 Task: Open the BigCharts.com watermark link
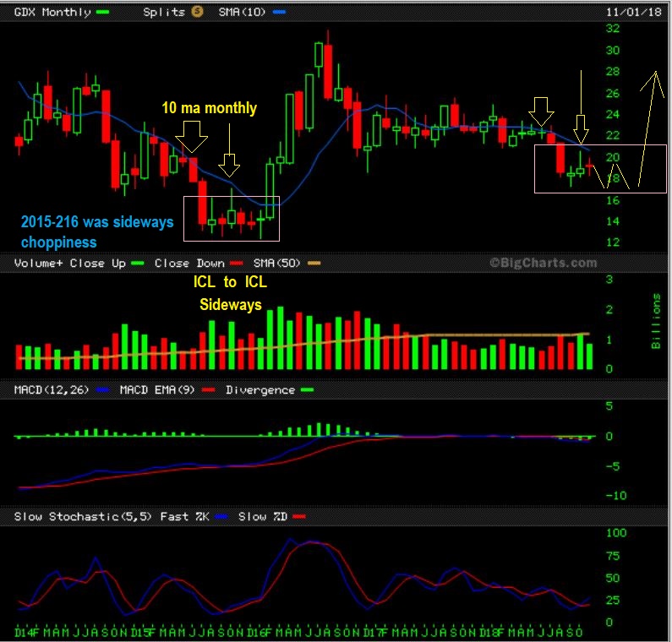(543, 263)
